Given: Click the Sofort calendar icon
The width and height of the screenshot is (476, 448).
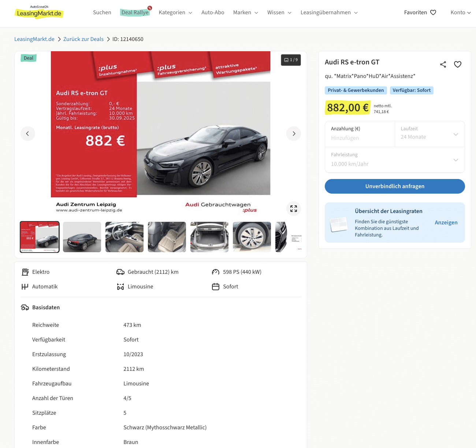Looking at the screenshot, I should click(x=216, y=287).
